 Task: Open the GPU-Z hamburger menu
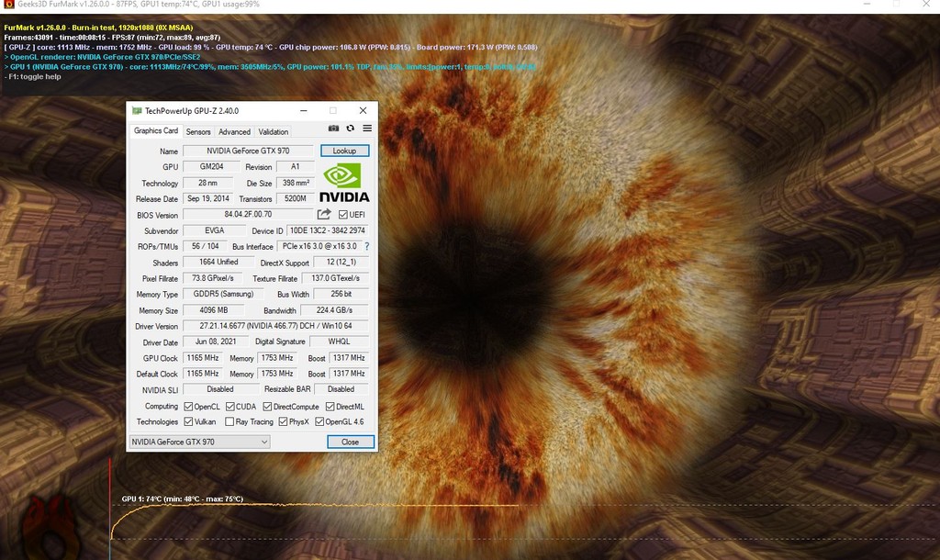pyautogui.click(x=366, y=129)
